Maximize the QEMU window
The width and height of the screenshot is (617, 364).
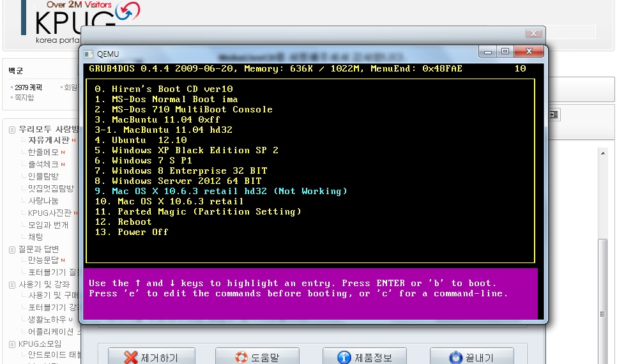click(x=505, y=52)
